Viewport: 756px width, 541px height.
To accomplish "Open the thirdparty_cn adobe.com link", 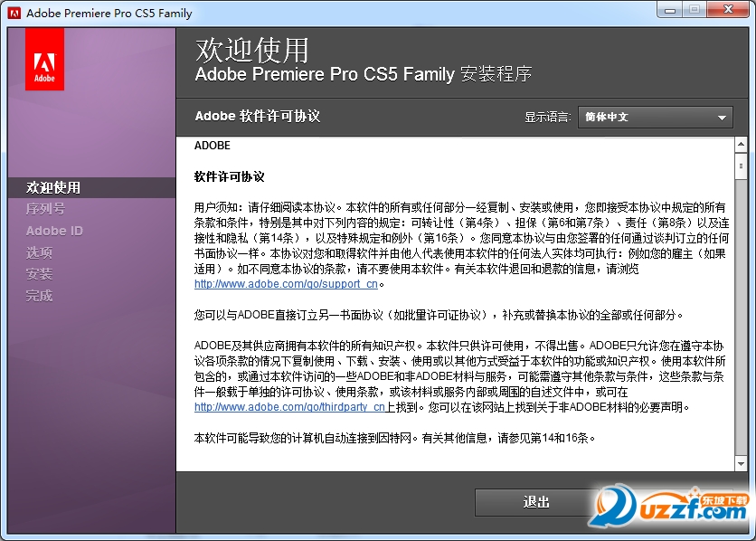I will pos(289,407).
